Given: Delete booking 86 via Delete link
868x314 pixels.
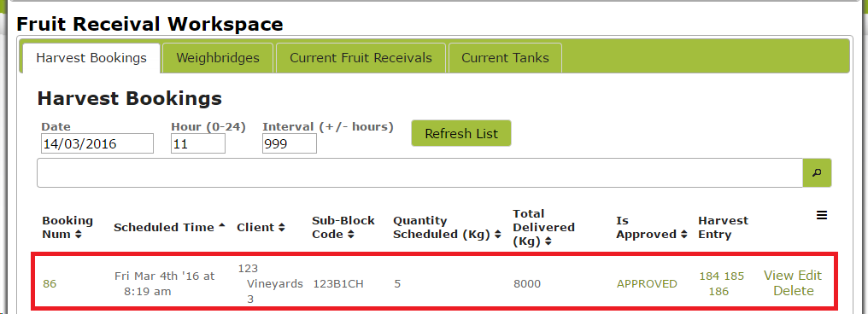Looking at the screenshot, I should (x=794, y=291).
